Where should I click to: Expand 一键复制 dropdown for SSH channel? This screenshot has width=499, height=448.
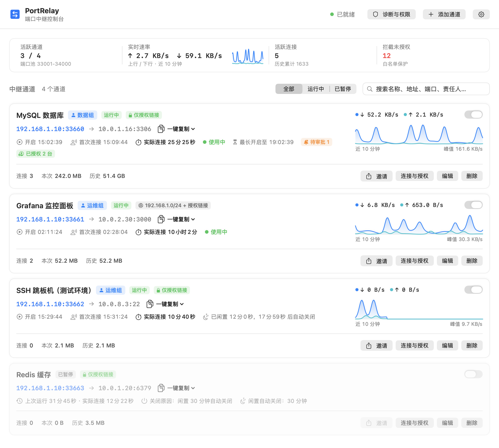[170, 304]
